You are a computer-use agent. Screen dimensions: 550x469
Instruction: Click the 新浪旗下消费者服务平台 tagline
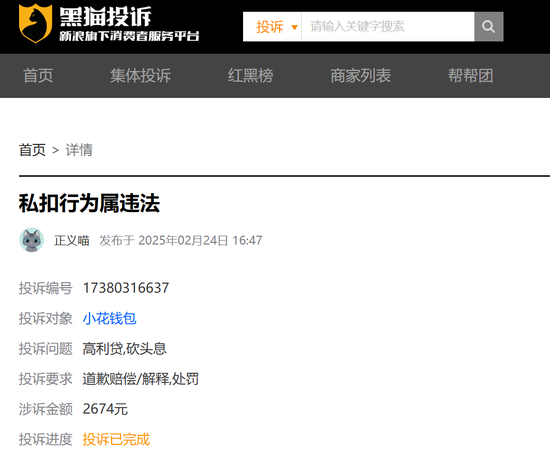(x=129, y=36)
